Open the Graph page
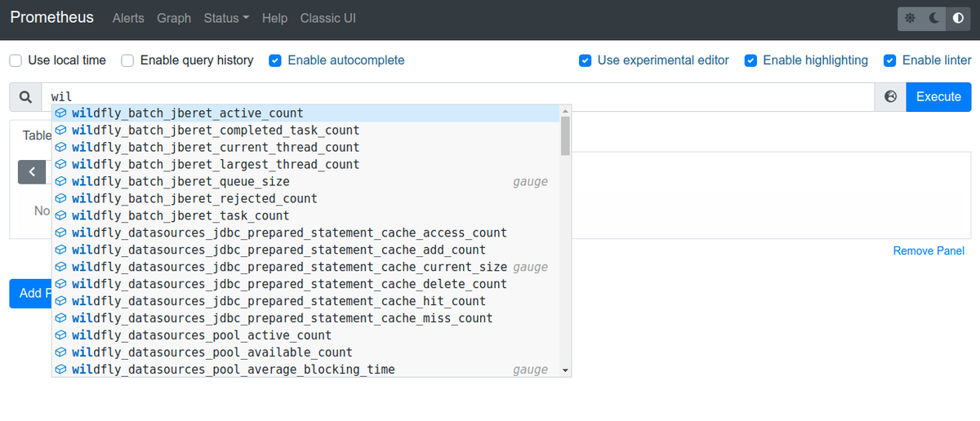Image resolution: width=980 pixels, height=421 pixels. coord(174,18)
